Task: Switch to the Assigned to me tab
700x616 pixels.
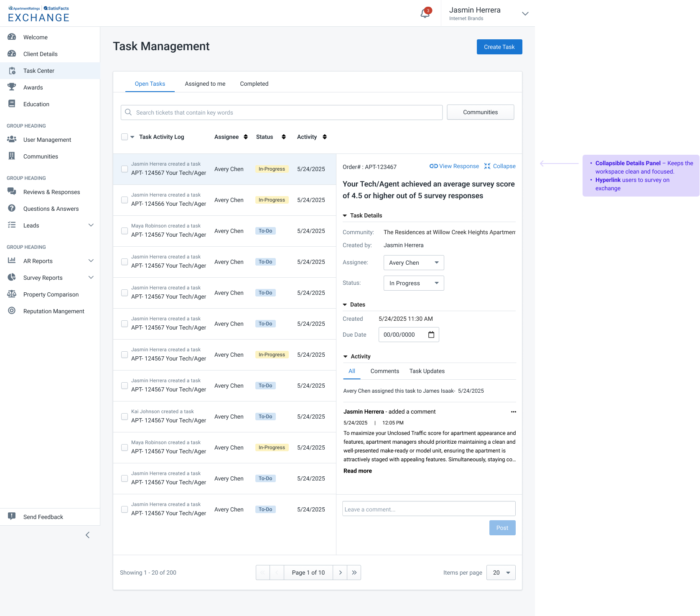Action: coord(205,84)
